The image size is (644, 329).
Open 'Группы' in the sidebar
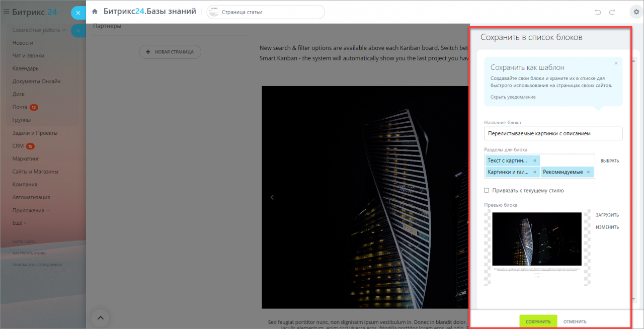(x=22, y=120)
